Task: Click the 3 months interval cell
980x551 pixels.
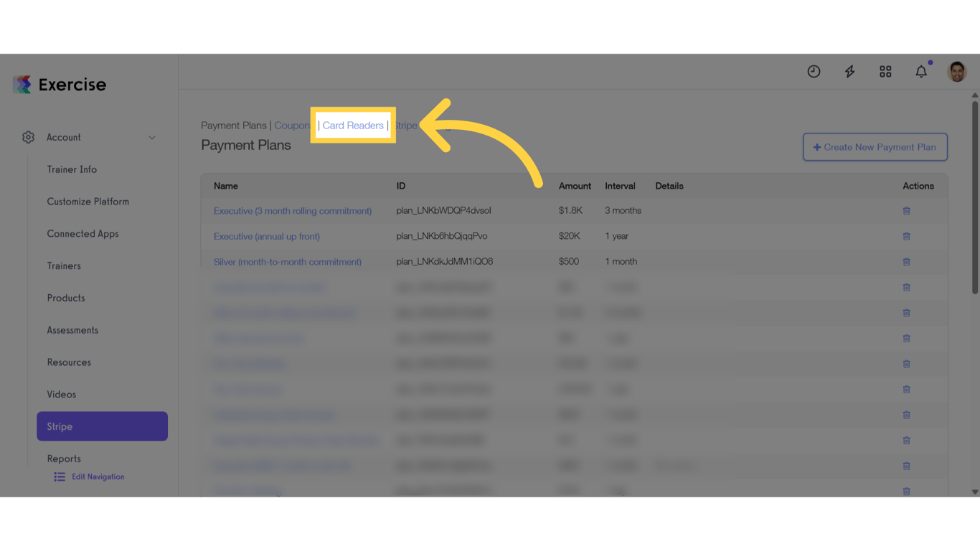Action: 623,211
